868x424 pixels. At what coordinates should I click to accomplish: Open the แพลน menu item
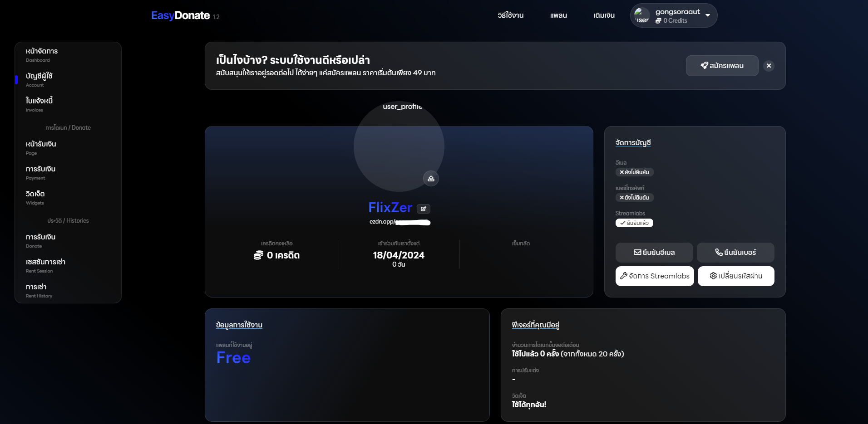(558, 15)
